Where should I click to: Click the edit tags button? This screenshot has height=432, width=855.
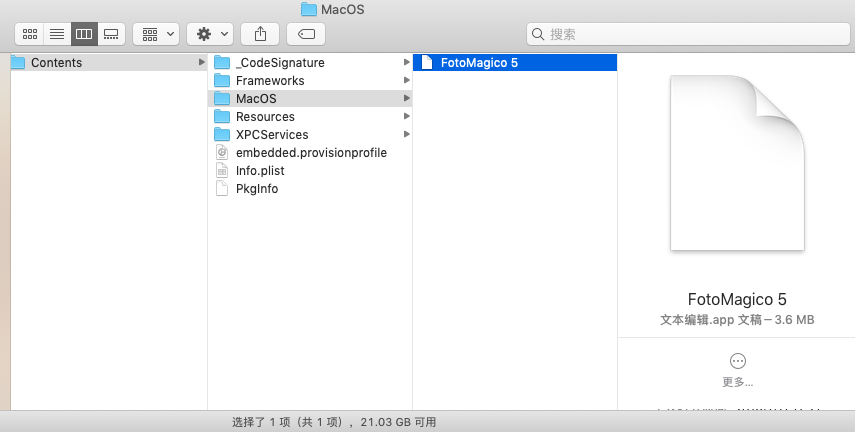coord(306,34)
